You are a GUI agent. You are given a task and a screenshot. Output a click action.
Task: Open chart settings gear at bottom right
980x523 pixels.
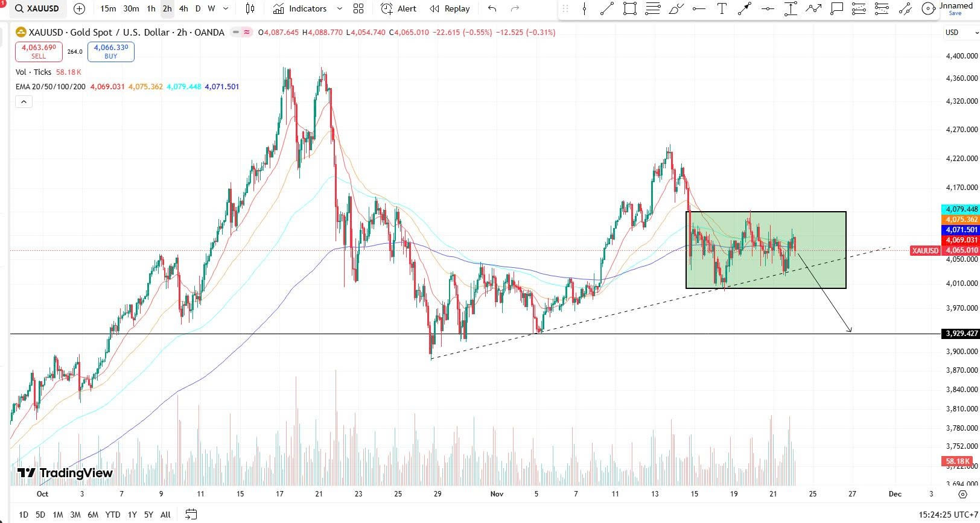[x=962, y=494]
